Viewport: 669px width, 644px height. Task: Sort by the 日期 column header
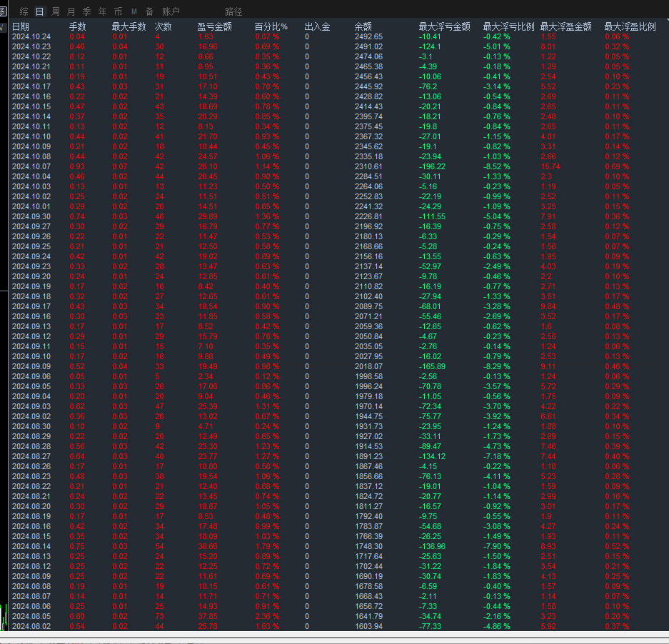coord(20,26)
